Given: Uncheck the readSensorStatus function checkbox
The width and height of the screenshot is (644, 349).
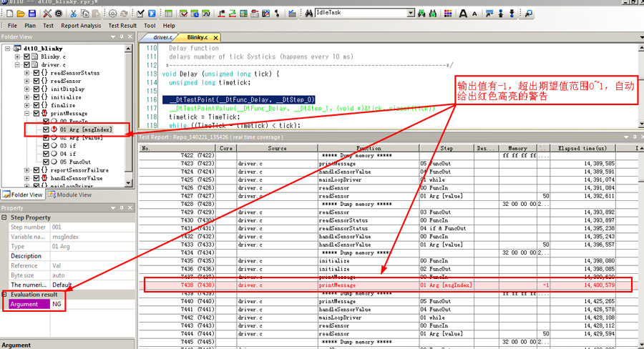Looking at the screenshot, I should pos(36,73).
